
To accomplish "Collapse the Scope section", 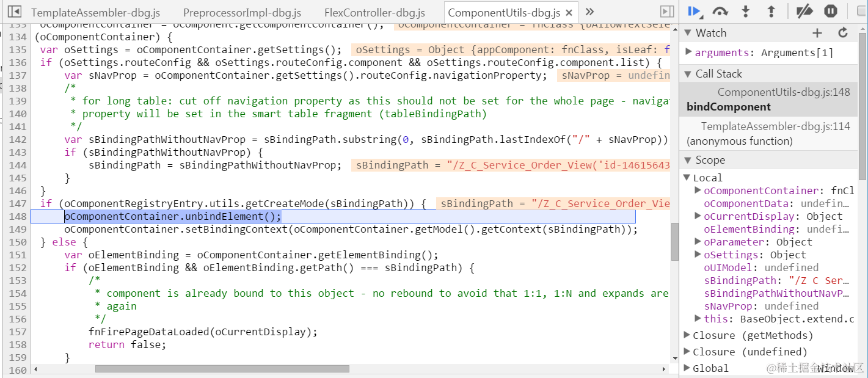I will pos(688,160).
